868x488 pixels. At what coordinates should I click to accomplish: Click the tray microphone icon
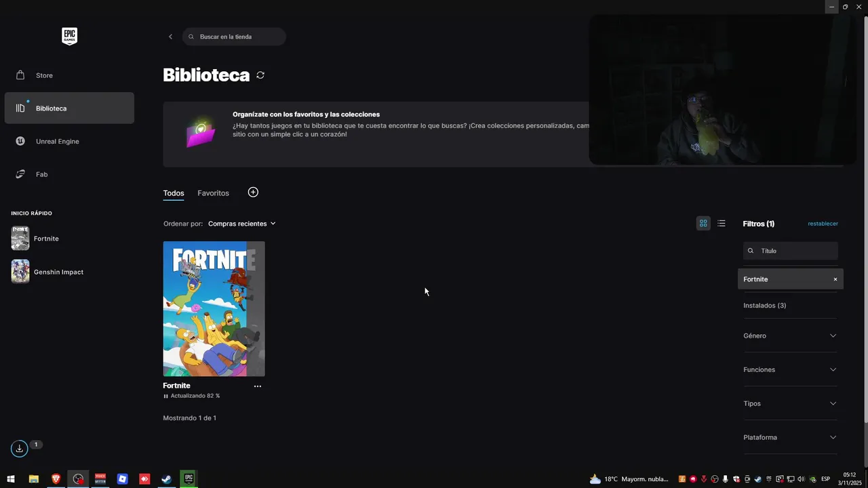click(x=726, y=479)
